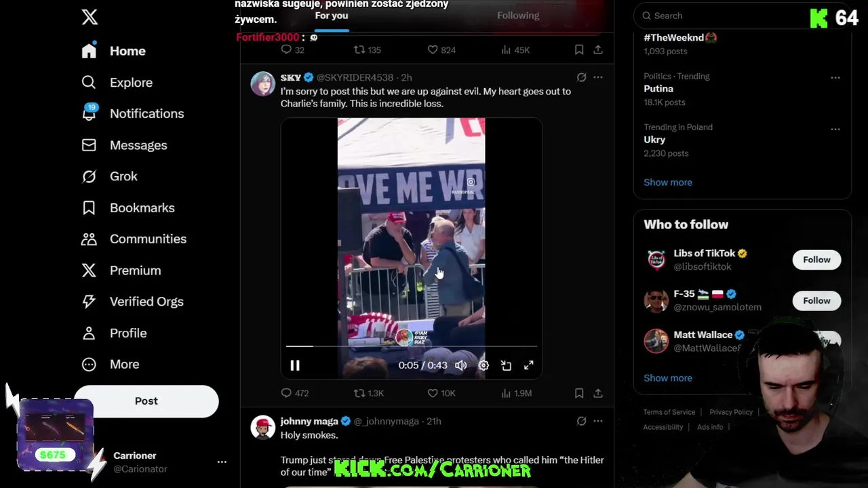Open SKY profile avatar
The image size is (868, 488).
click(262, 84)
